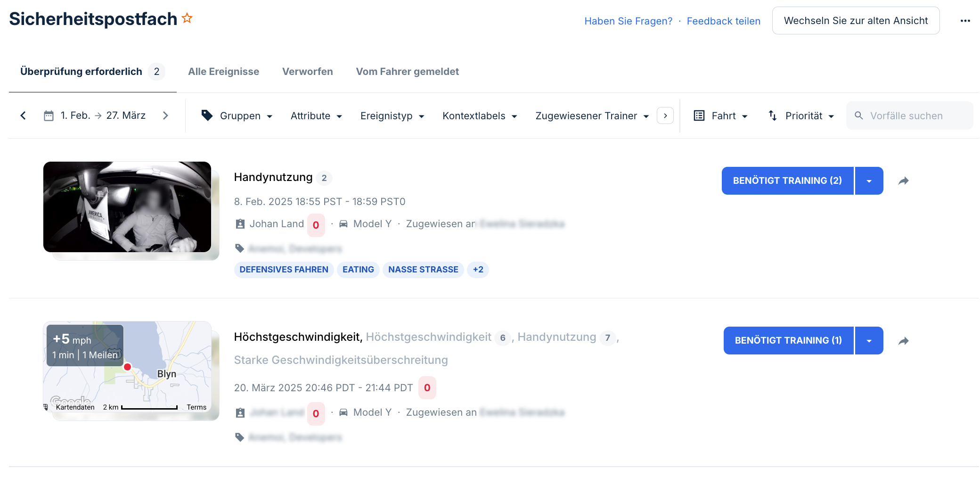The image size is (980, 477).
Task: Open the dropdown beside Benötigt Training (2)
Action: pyautogui.click(x=869, y=181)
